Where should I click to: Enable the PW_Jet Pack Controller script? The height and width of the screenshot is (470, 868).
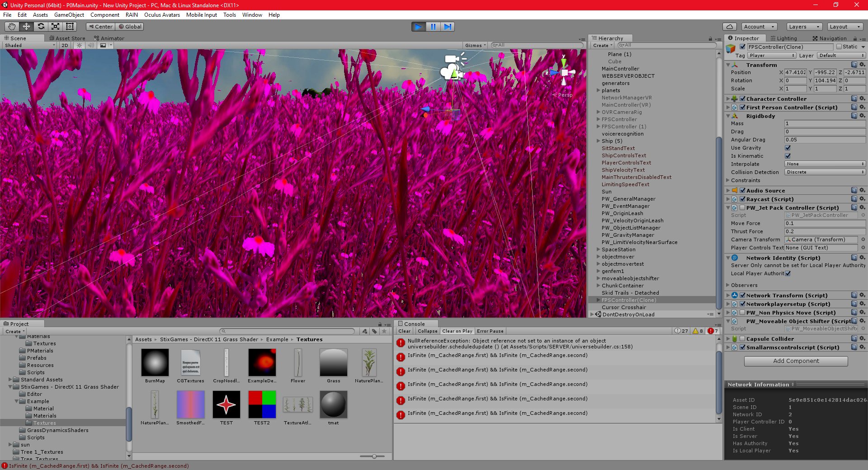click(x=742, y=208)
